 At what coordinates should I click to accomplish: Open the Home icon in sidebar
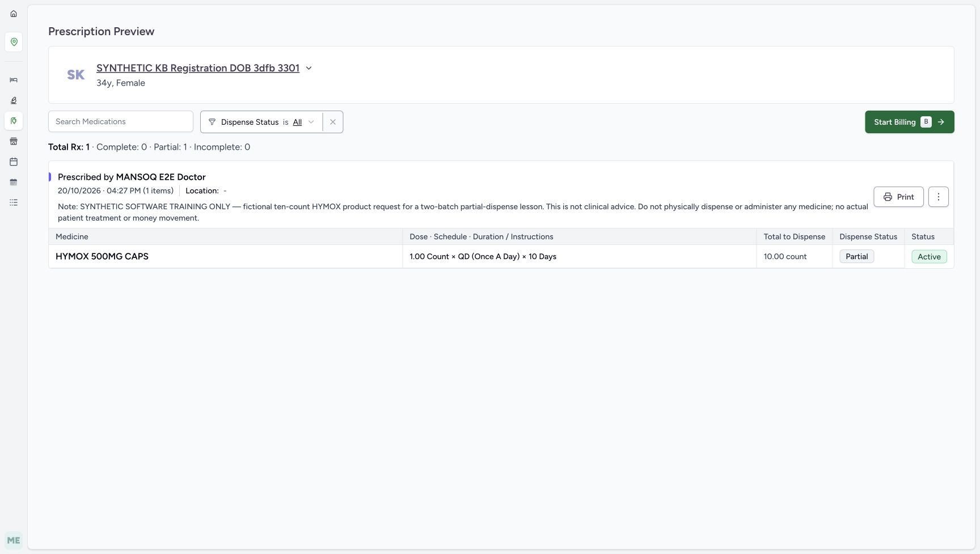coord(14,14)
